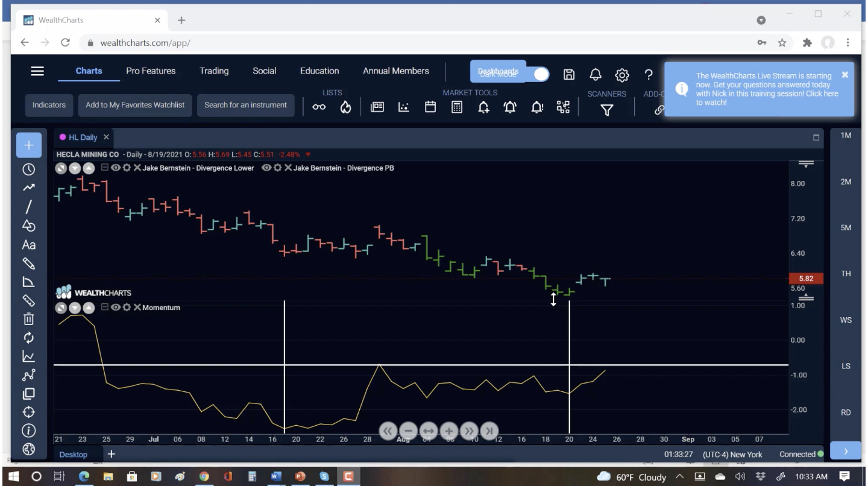Click the save floppy disk icon
The height and width of the screenshot is (486, 868).
coord(568,74)
